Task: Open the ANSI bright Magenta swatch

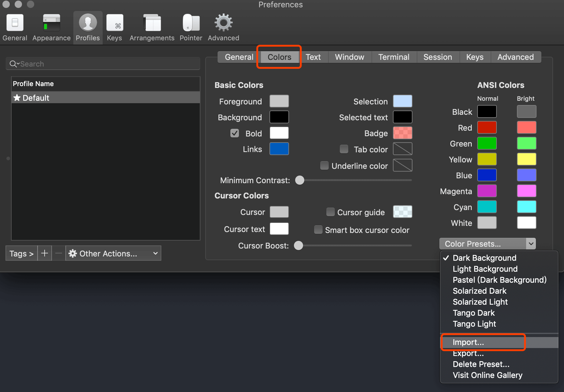Action: pos(527,191)
